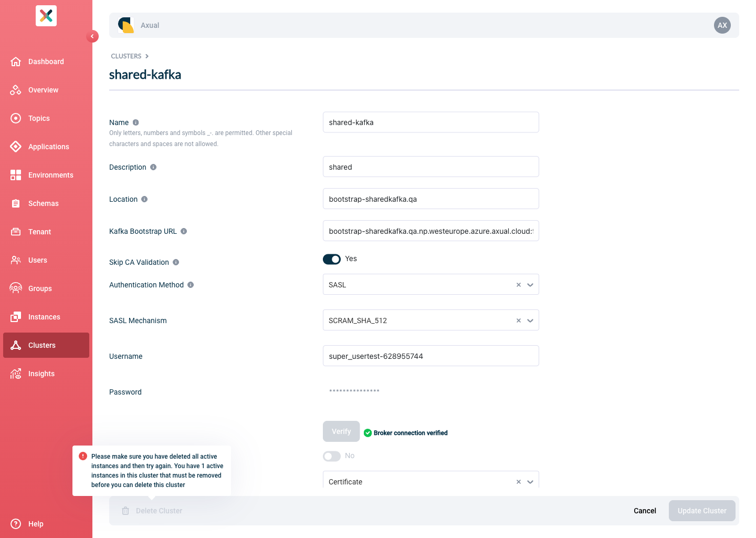Click the Users people icon
The height and width of the screenshot is (538, 756).
[16, 260]
